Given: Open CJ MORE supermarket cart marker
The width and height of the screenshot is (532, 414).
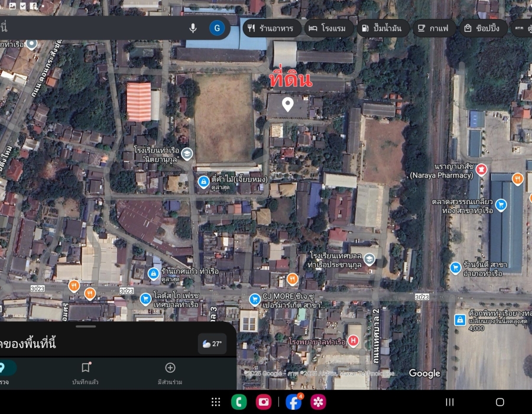Looking at the screenshot, I should click(x=255, y=300).
